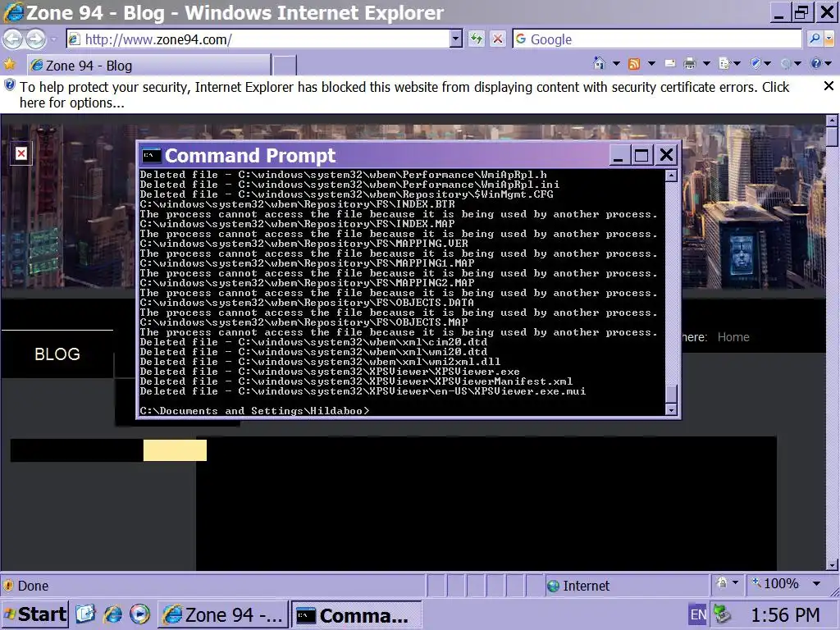This screenshot has width=840, height=630.
Task: Click Show Desktop quick launch icon
Action: [x=85, y=614]
